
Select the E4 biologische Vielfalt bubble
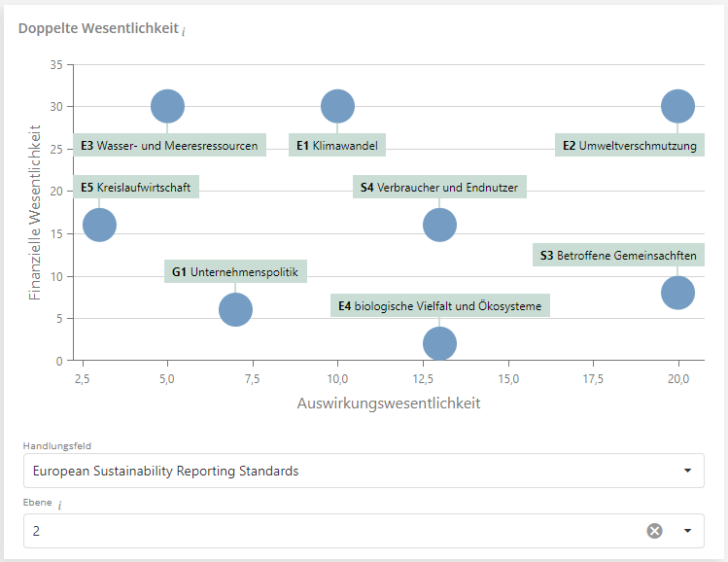(x=439, y=343)
